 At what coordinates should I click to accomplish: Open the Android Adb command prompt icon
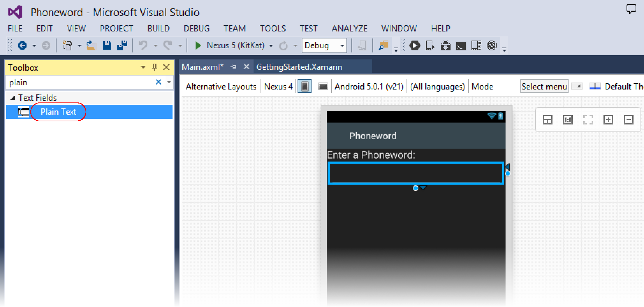[461, 46]
